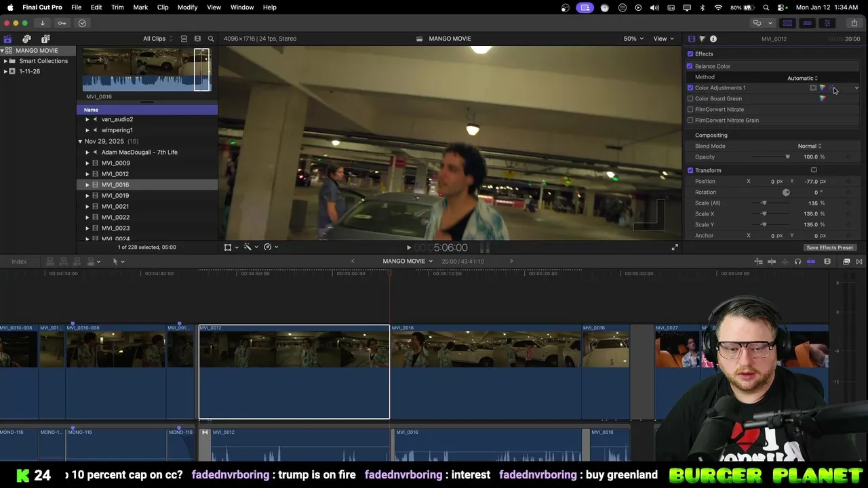Open the All Clips filter dropdown

(158, 39)
